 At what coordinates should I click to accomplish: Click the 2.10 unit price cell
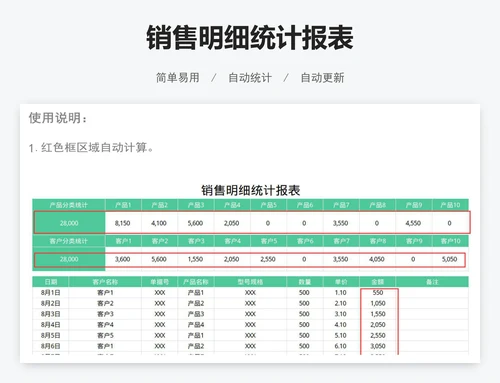pyautogui.click(x=340, y=303)
